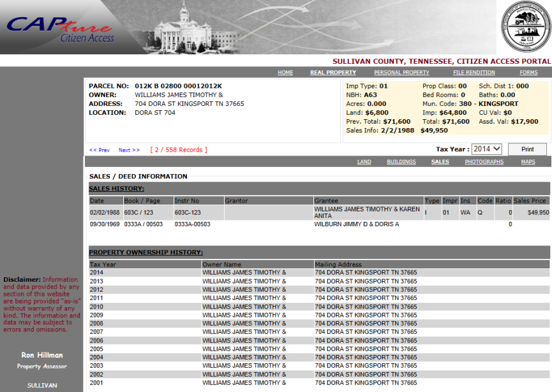Click the SALES HISTORY section heading

coord(117,189)
